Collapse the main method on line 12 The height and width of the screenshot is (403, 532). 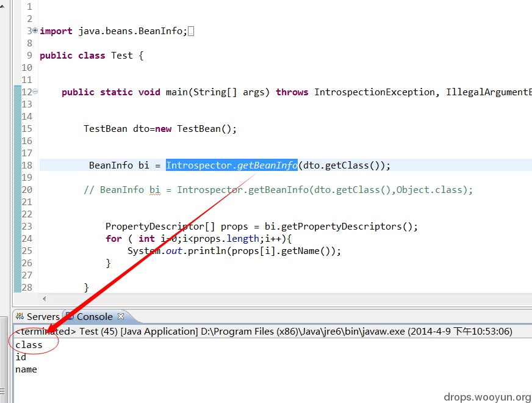35,92
